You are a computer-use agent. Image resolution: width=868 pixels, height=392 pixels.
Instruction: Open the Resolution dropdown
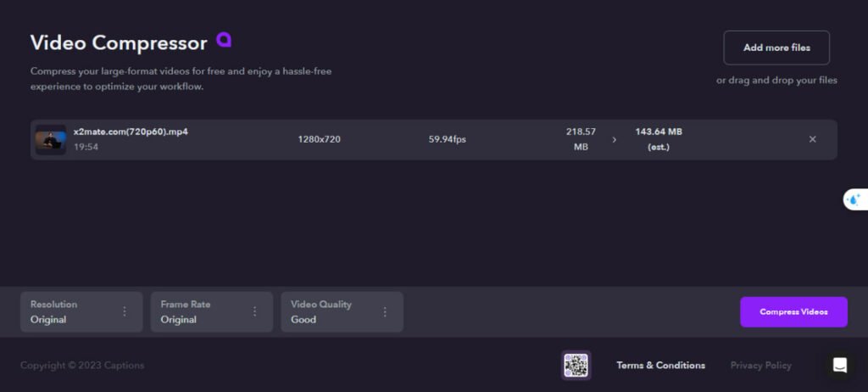pos(70,311)
